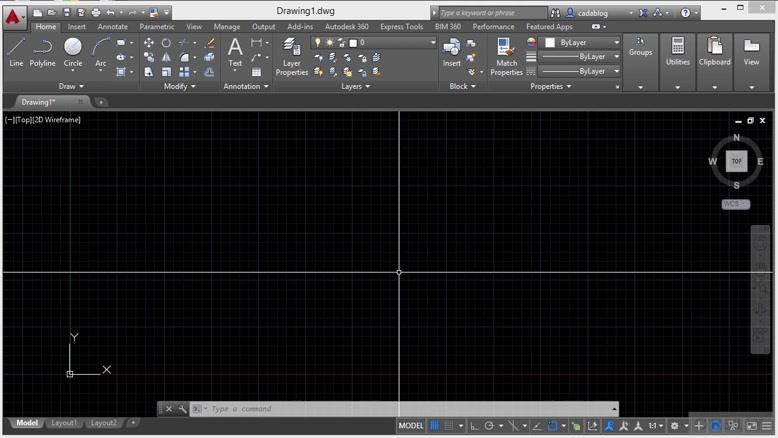Viewport: 778px width, 438px height.
Task: Click the Save icon in quick access toolbar
Action: (x=66, y=12)
